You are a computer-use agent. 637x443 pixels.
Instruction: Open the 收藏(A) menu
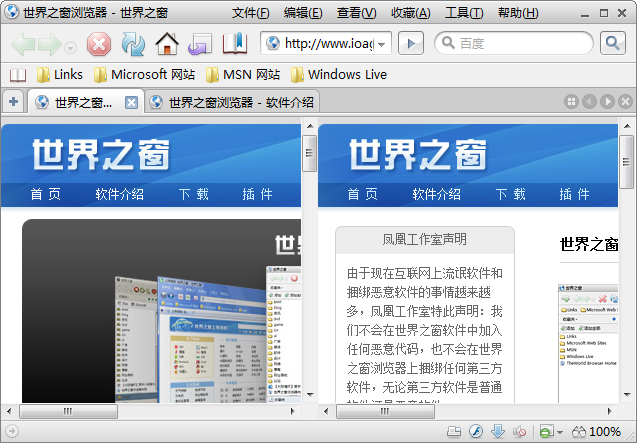pyautogui.click(x=410, y=13)
